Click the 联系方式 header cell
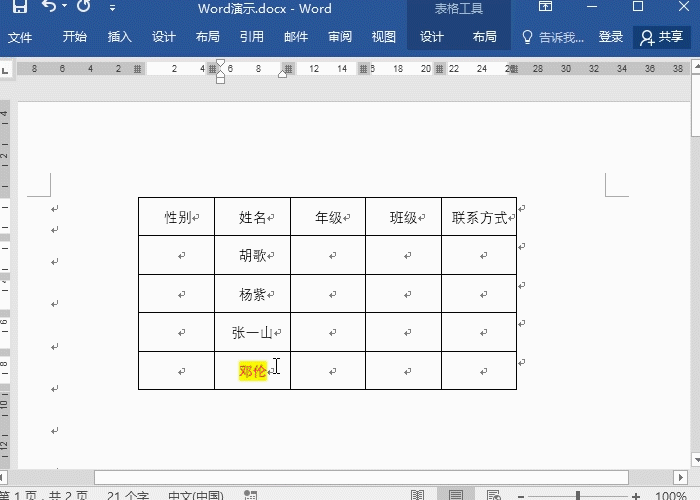Viewport: 700px width, 500px height. click(x=479, y=217)
